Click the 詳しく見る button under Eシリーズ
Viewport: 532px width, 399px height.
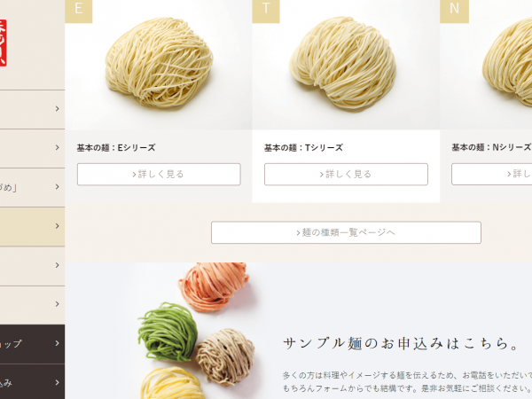pos(159,175)
